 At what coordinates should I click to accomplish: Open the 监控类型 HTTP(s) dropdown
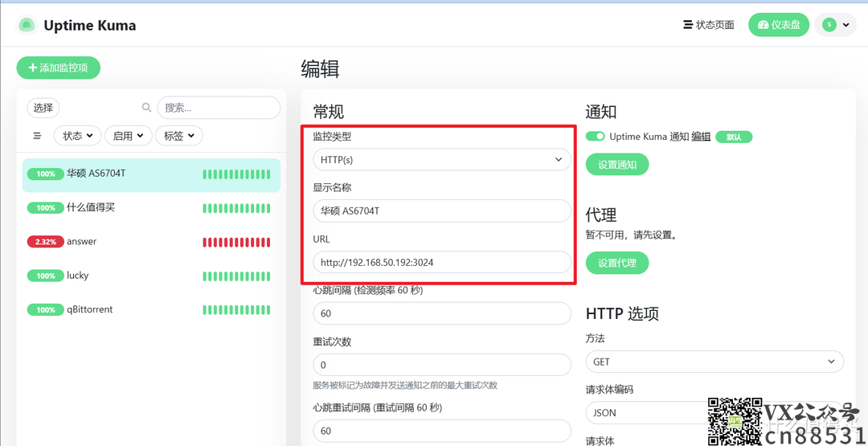point(442,159)
